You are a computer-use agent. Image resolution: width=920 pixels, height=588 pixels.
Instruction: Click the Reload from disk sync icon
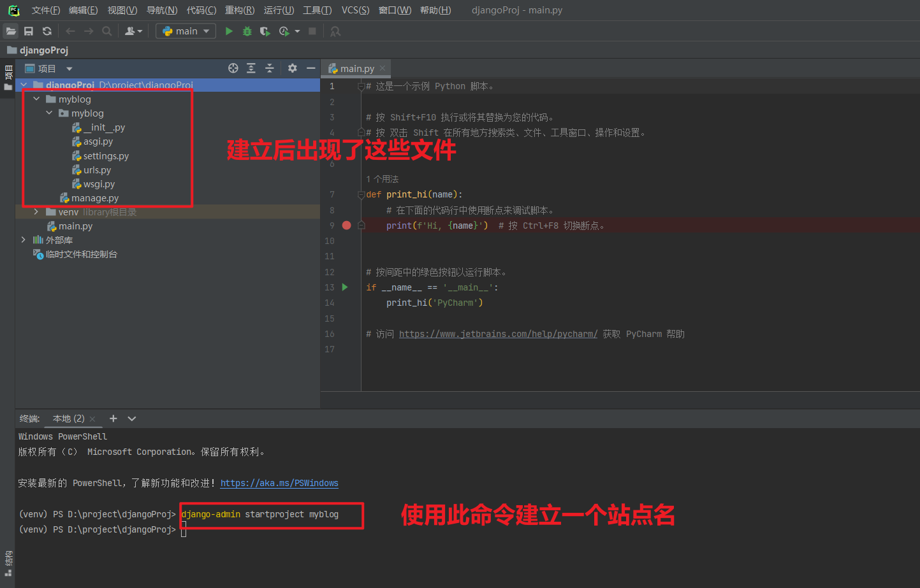tap(47, 31)
